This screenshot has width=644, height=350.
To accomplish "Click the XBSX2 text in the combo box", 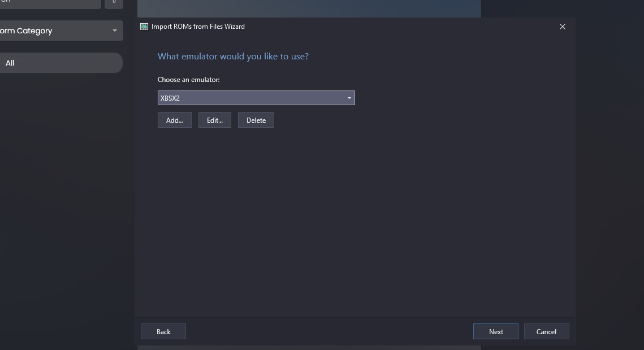I will click(170, 98).
